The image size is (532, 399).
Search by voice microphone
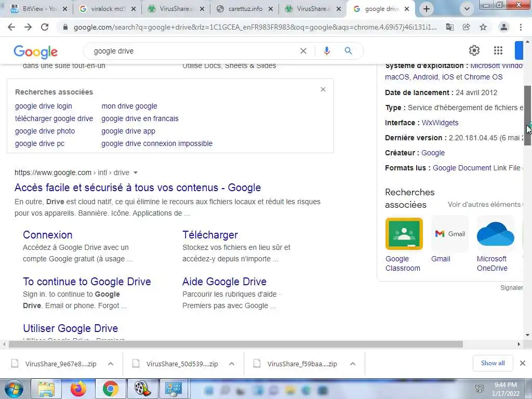[x=326, y=51]
